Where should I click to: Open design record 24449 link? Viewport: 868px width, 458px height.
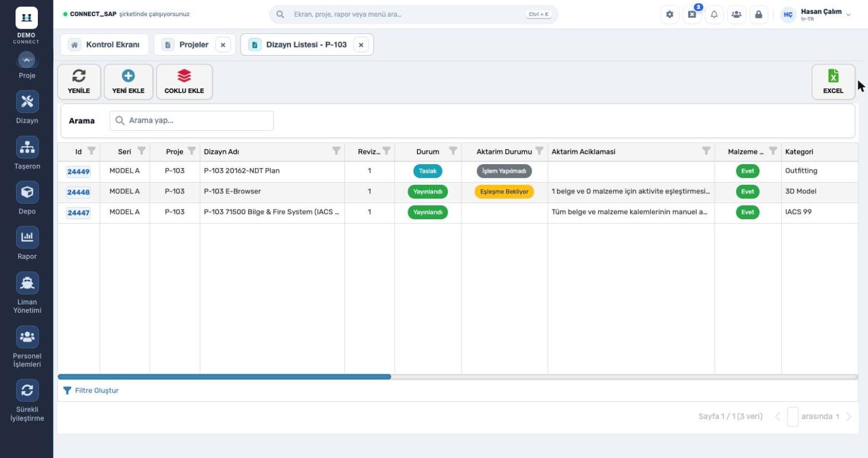pyautogui.click(x=78, y=172)
